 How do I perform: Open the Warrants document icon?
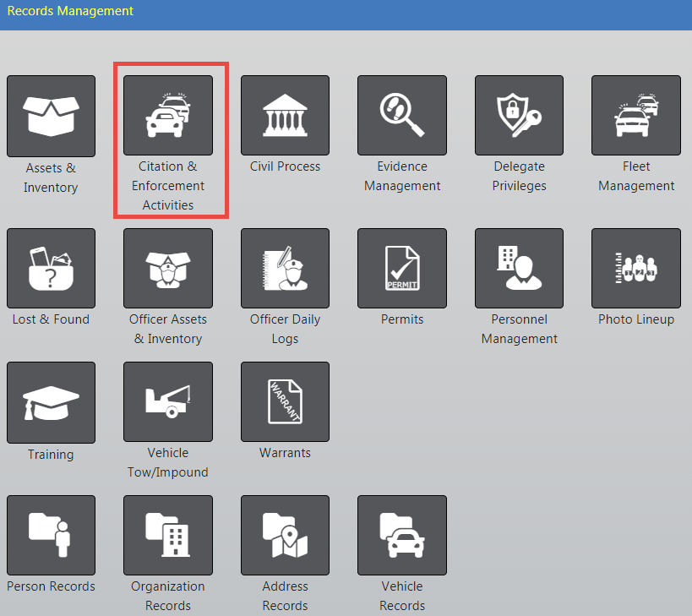pos(285,402)
